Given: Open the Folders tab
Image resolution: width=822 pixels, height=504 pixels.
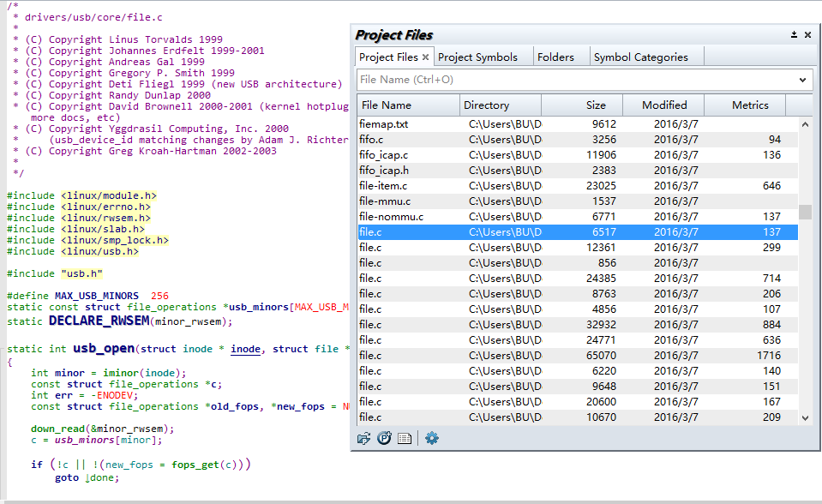Looking at the screenshot, I should 555,57.
